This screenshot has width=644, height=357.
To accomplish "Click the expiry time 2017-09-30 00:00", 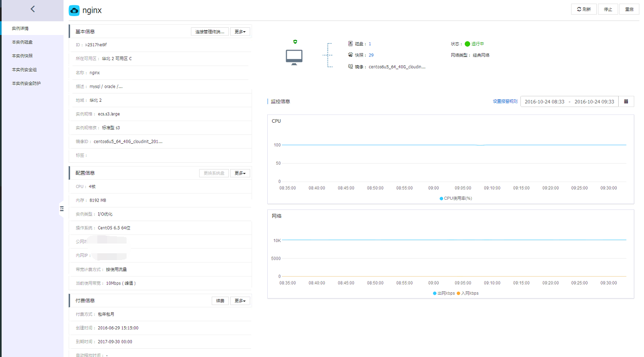I will [x=115, y=341].
